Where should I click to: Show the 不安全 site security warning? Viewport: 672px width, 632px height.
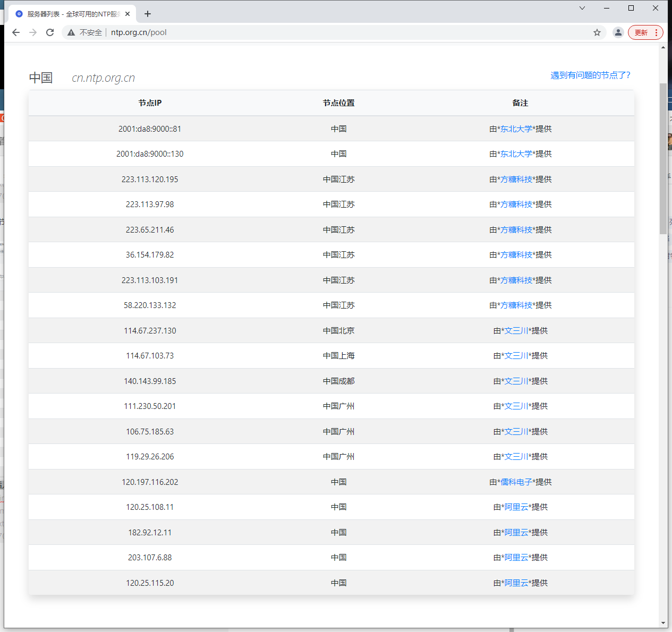click(x=84, y=32)
